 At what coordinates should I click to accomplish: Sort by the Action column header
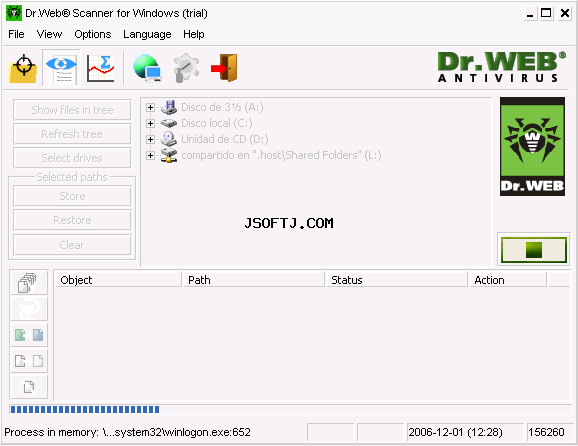click(508, 280)
